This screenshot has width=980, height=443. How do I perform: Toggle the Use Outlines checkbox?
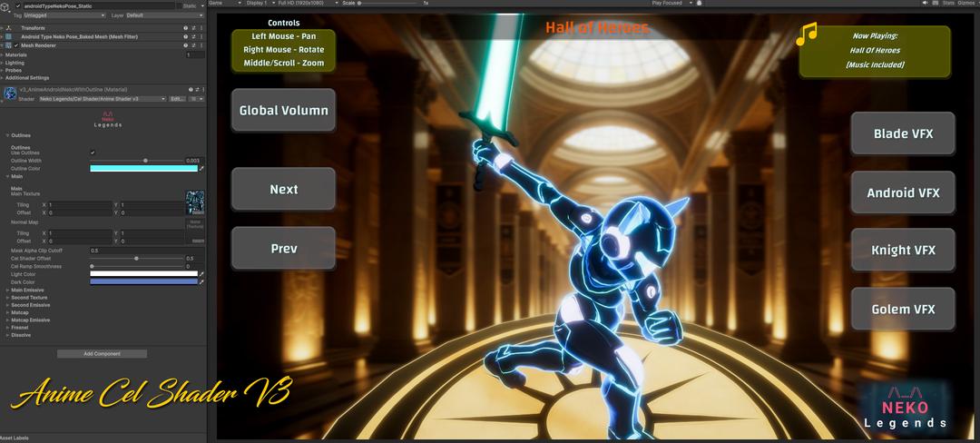93,153
